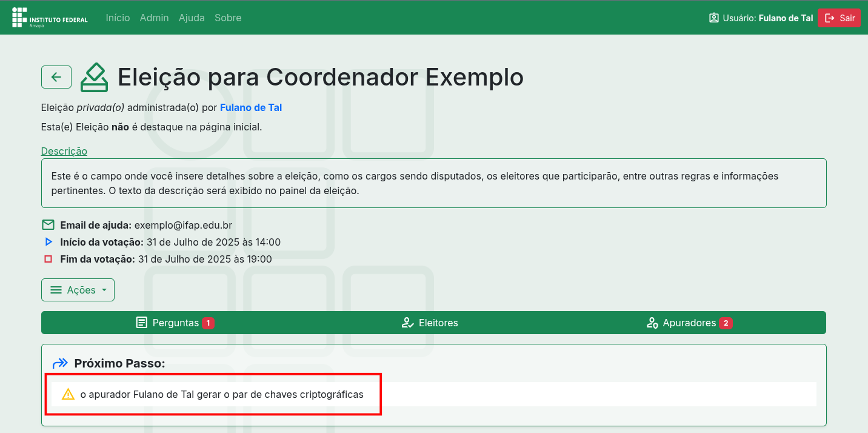This screenshot has height=433, width=868.
Task: Open the Fulano de Tal administrator link
Action: tap(251, 107)
